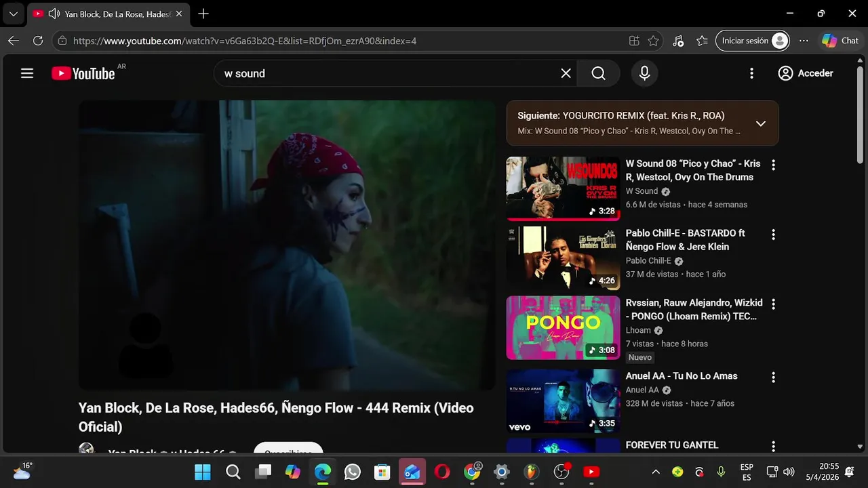
Task: Open the Windows Start menu
Action: [202, 472]
